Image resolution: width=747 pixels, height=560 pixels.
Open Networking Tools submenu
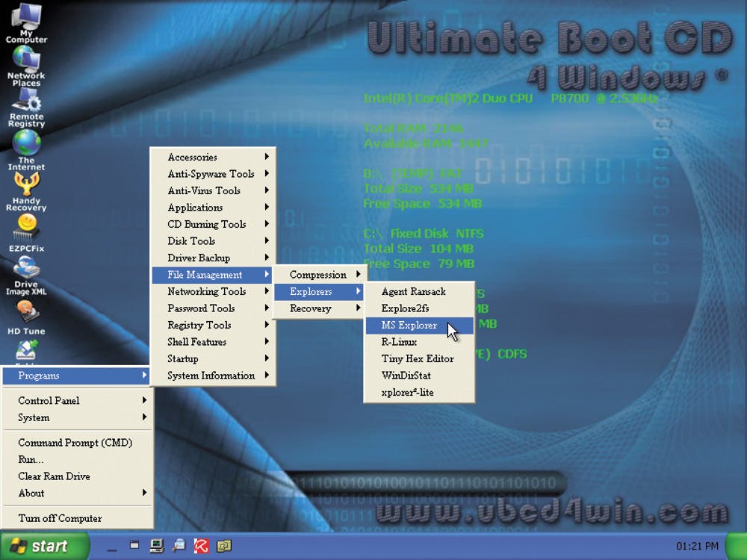(212, 291)
